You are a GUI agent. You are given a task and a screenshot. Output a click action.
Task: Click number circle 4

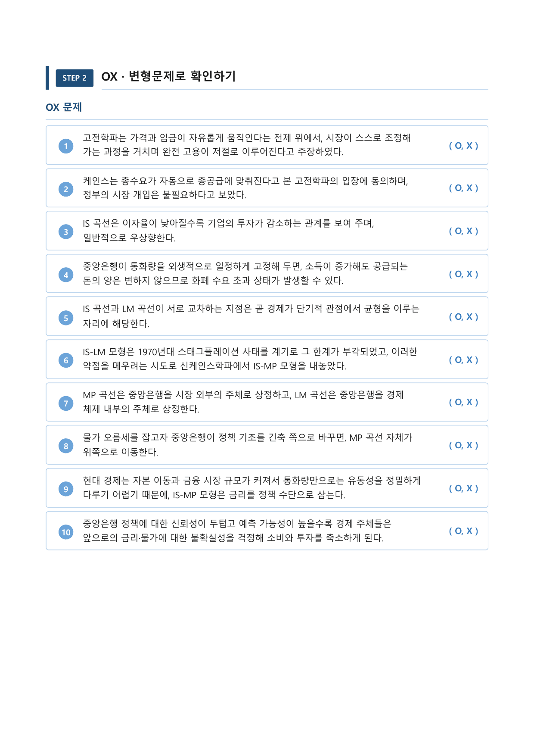[66, 275]
